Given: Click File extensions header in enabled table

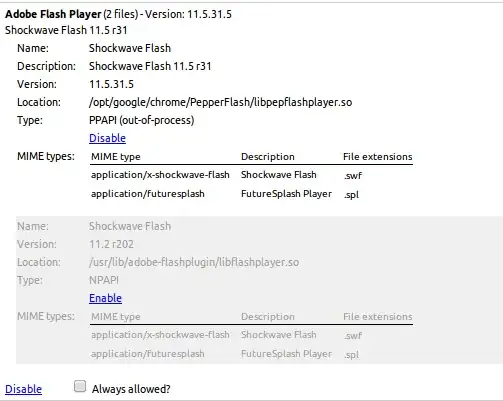Looking at the screenshot, I should point(378,157).
